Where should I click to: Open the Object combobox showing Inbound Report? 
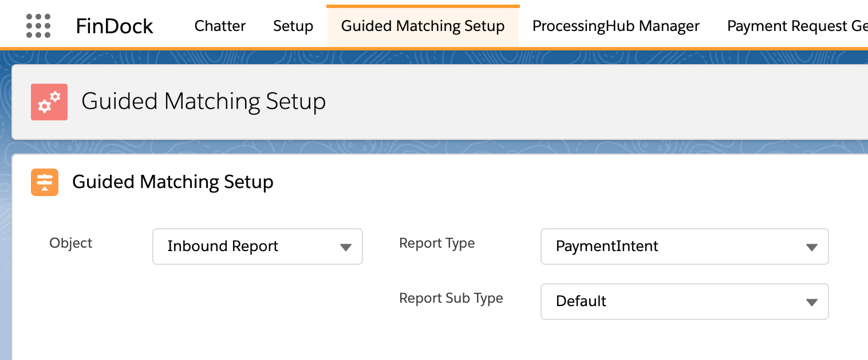(x=258, y=246)
